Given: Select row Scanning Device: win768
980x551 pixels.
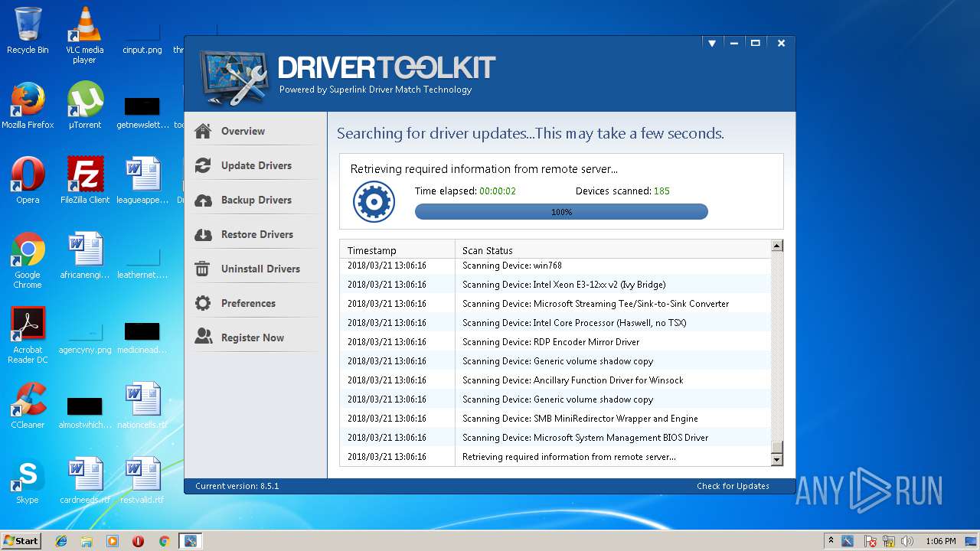Looking at the screenshot, I should (x=555, y=266).
